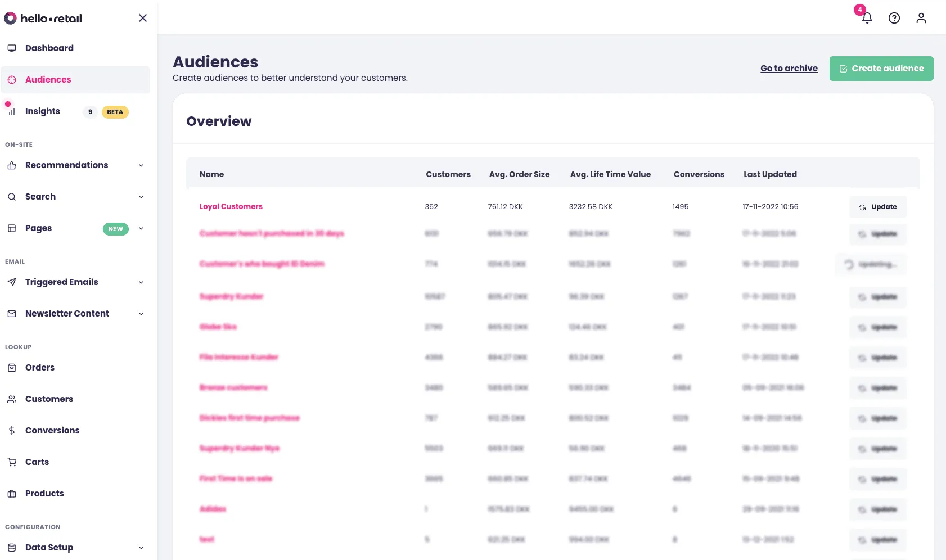Expand the Recommendations section
Viewport: 946px width, 560px height.
tap(141, 165)
